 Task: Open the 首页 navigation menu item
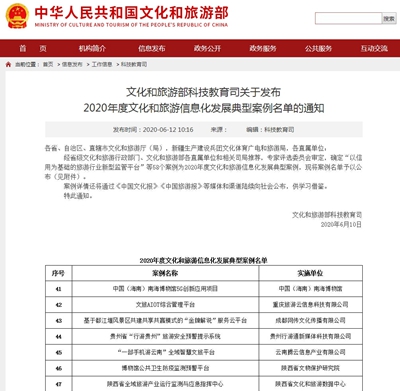tap(33, 49)
